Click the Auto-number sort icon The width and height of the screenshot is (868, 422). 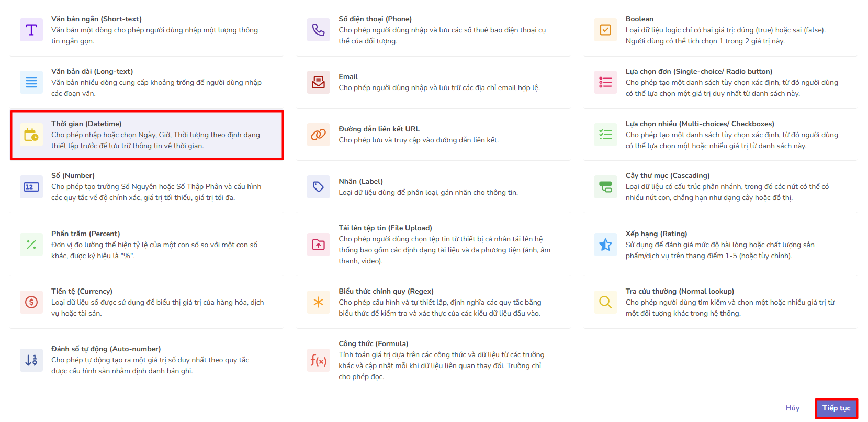(31, 360)
